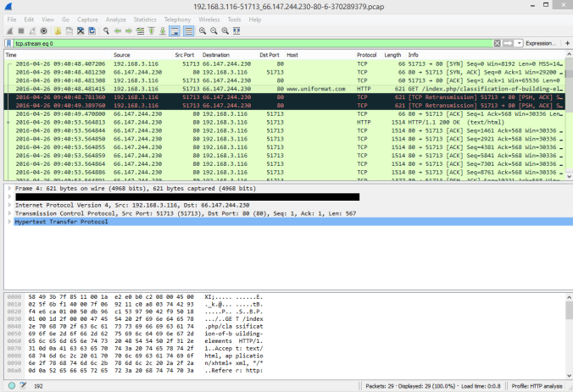Expand Hypertext Transfer Protocol details
Screen dimensions: 573x392
(x=9, y=222)
